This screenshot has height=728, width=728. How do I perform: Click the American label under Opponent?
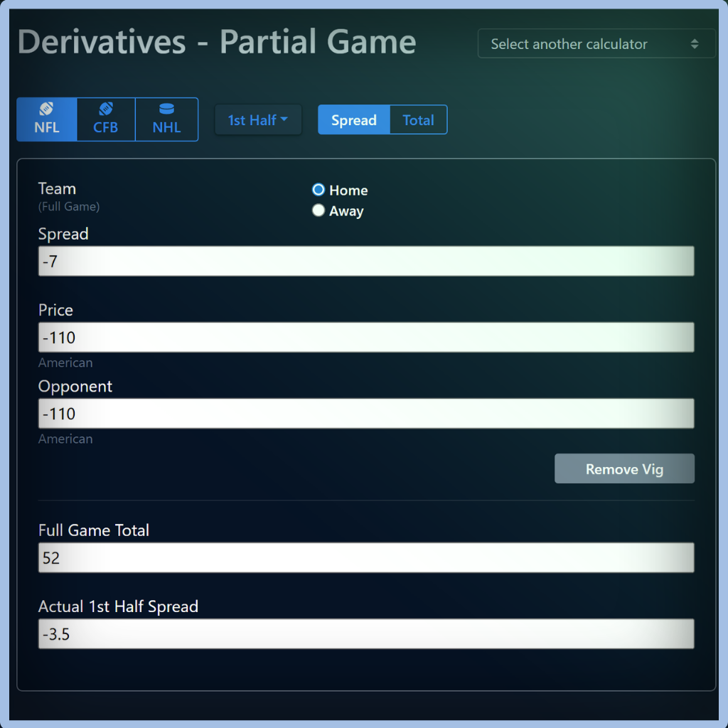pos(65,439)
